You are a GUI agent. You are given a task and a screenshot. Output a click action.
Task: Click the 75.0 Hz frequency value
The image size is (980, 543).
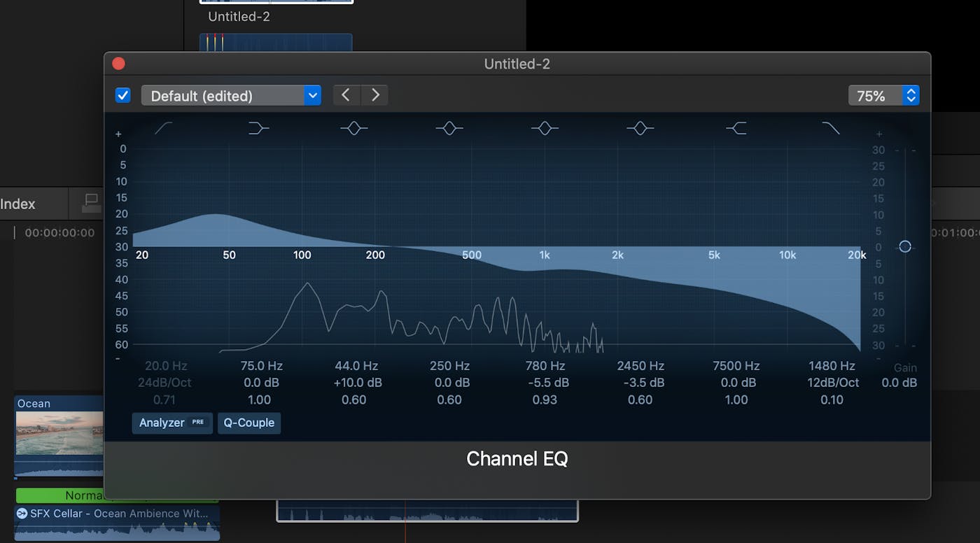tap(261, 366)
